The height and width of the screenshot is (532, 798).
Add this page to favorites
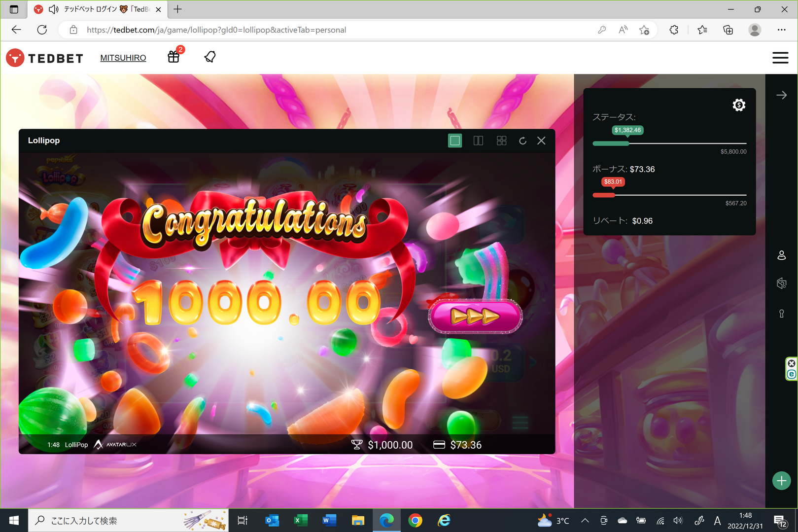coord(644,30)
